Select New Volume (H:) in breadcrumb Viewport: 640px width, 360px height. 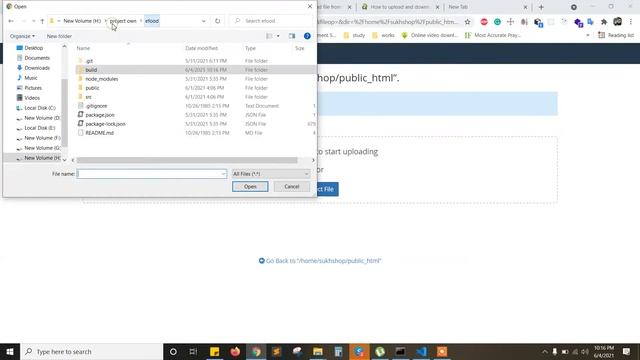coord(82,21)
